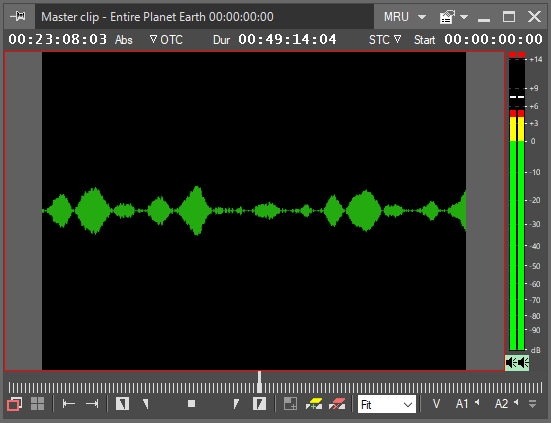Click the red overwrite/remove icon
Image resolution: width=551 pixels, height=423 pixels.
click(x=337, y=404)
